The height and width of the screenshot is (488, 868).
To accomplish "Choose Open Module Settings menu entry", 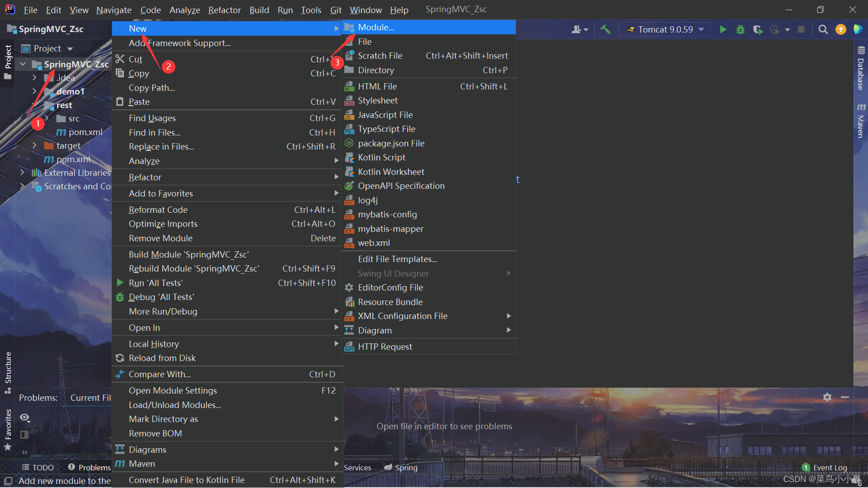I will click(173, 390).
